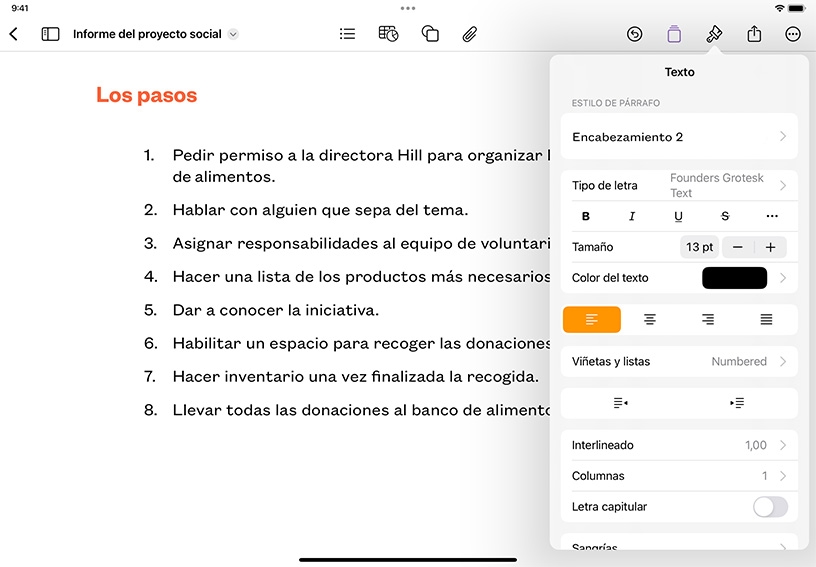Image resolution: width=816 pixels, height=567 pixels.
Task: Open Tipo de letra font chooser
Action: coord(679,185)
